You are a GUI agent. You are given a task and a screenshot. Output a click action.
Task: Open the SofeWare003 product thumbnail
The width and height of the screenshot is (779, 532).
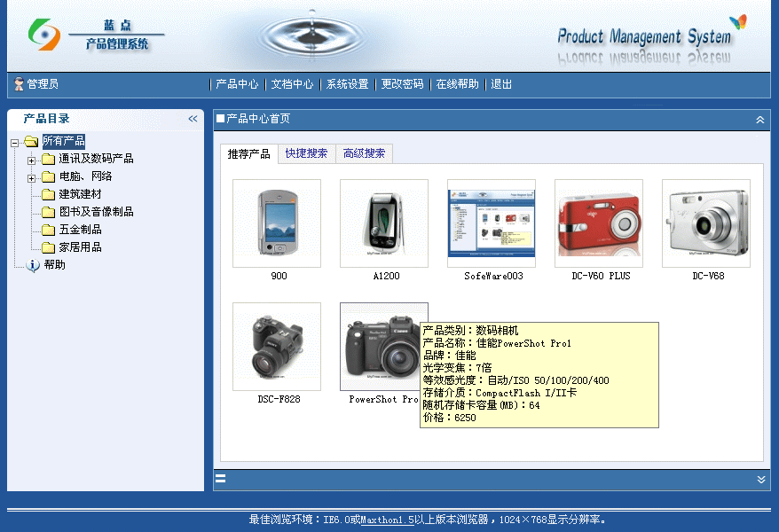click(492, 223)
